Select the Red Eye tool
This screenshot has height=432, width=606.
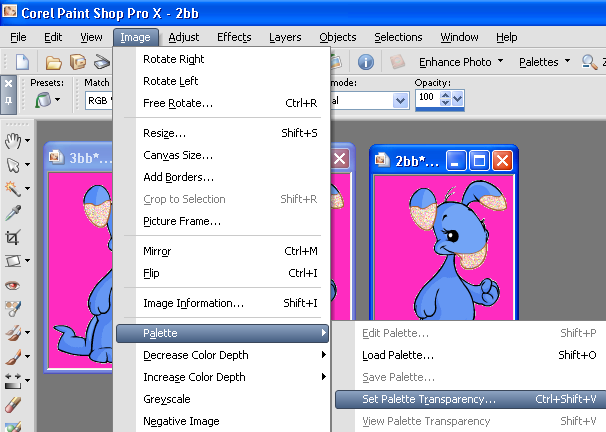pyautogui.click(x=13, y=285)
